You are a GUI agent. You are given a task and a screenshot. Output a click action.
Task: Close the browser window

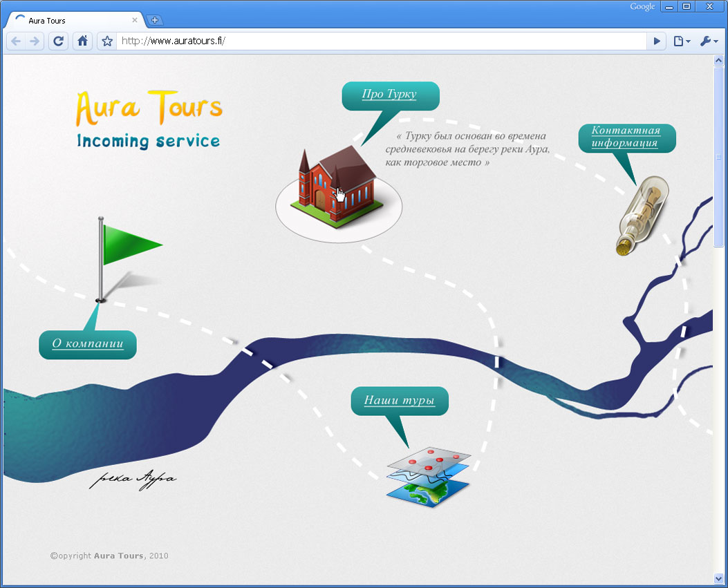tap(709, 6)
